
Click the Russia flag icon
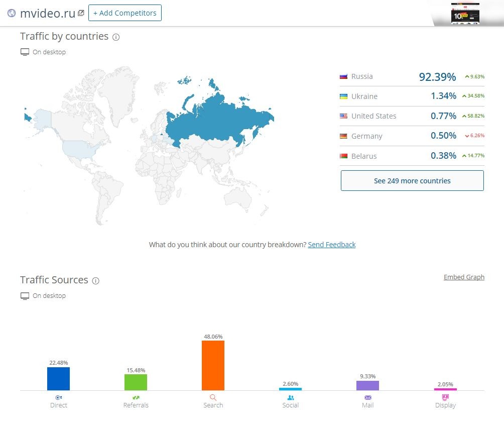(343, 76)
